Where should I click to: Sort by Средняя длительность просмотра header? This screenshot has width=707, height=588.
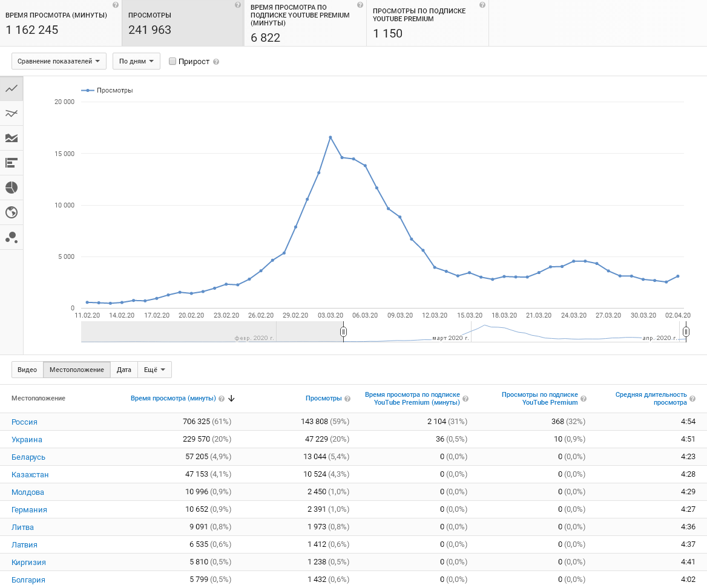point(651,398)
